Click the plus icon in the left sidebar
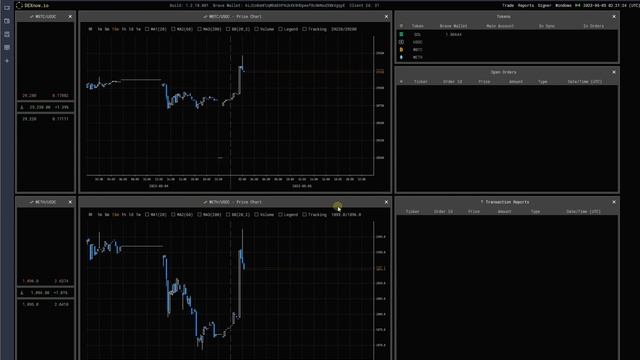 pos(7,61)
